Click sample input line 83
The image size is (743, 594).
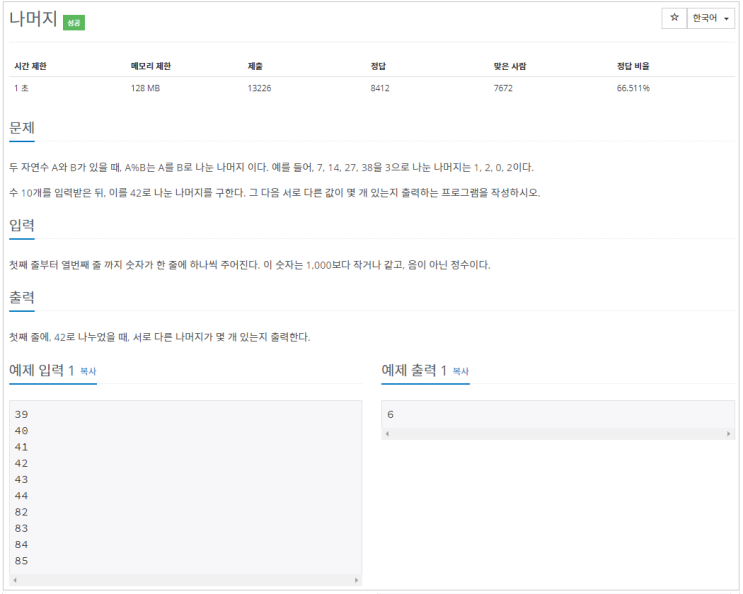(21, 528)
